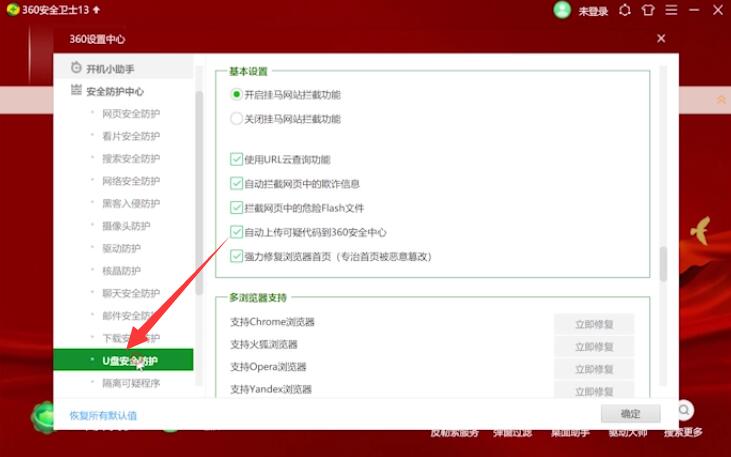This screenshot has width=731, height=457.
Task: Select 驱动防护 in sidebar
Action: [121, 248]
